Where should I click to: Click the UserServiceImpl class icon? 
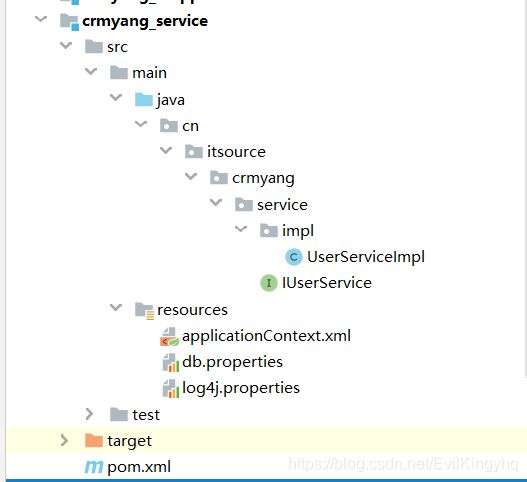click(294, 257)
